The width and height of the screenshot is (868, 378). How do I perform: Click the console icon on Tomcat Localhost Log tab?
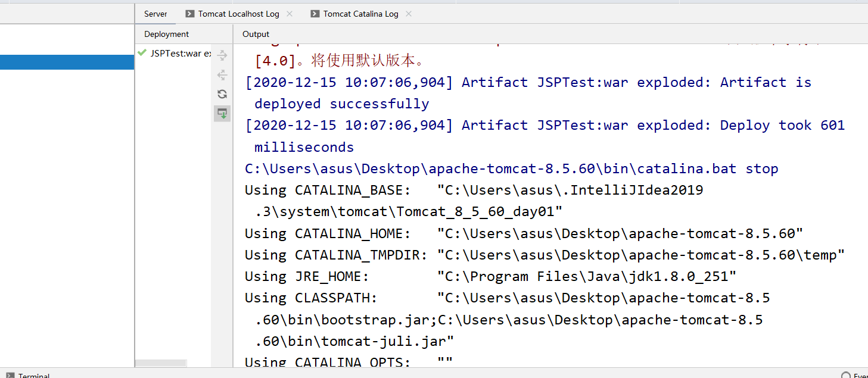pos(189,14)
